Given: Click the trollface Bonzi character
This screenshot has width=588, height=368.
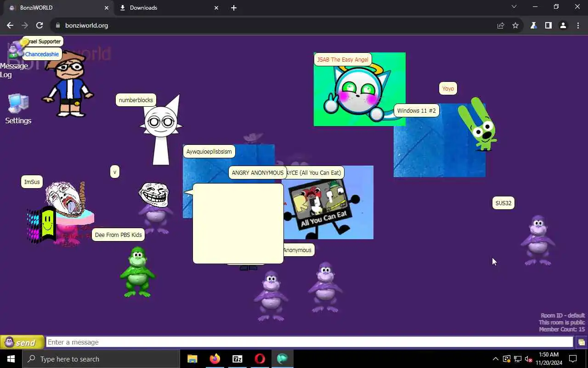Looking at the screenshot, I should tap(155, 208).
